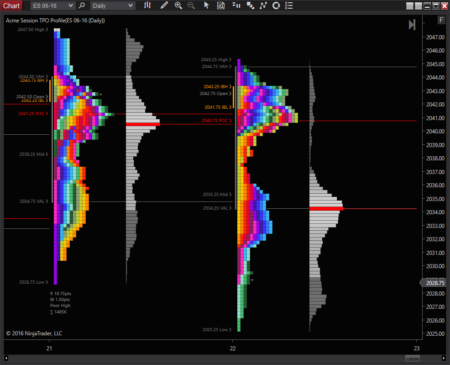450x365 pixels.
Task: Open the properties list icon
Action: 289,6
